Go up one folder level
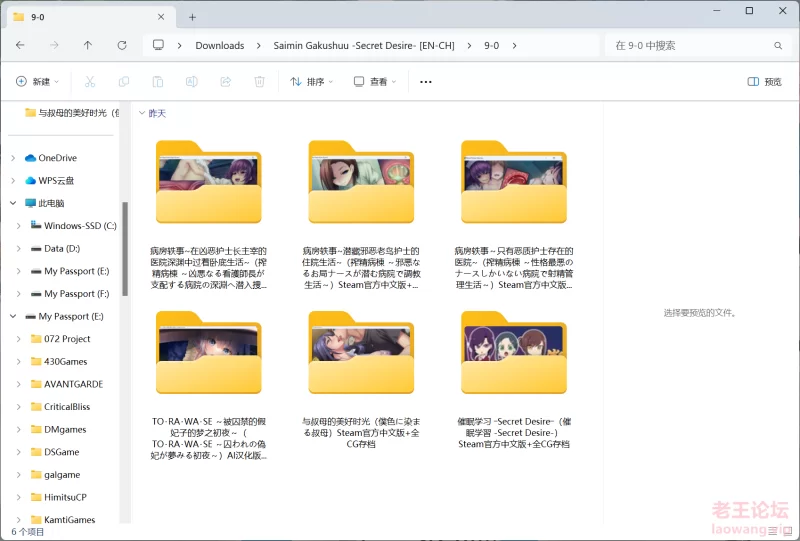This screenshot has height=541, width=800. pyautogui.click(x=88, y=45)
